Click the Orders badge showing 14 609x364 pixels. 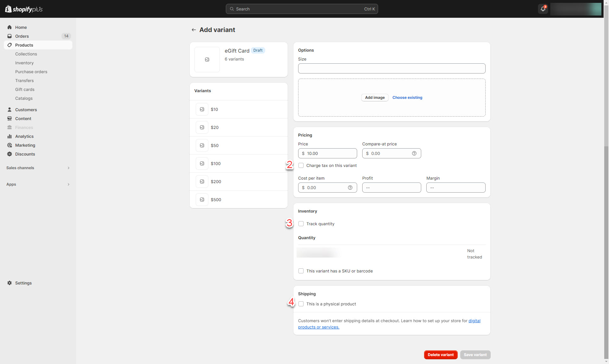pos(66,36)
